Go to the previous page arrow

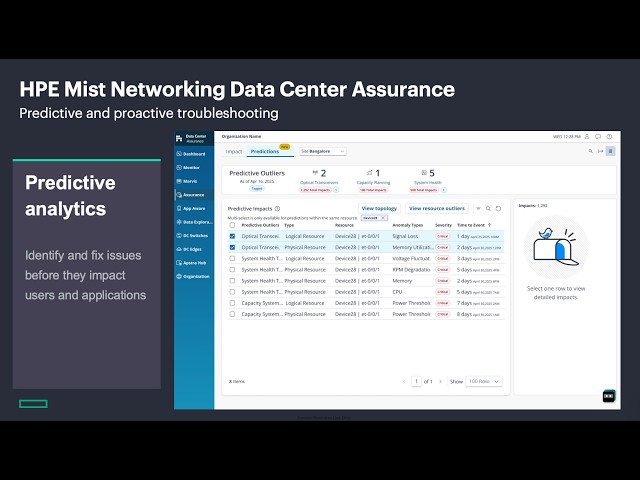tap(404, 381)
